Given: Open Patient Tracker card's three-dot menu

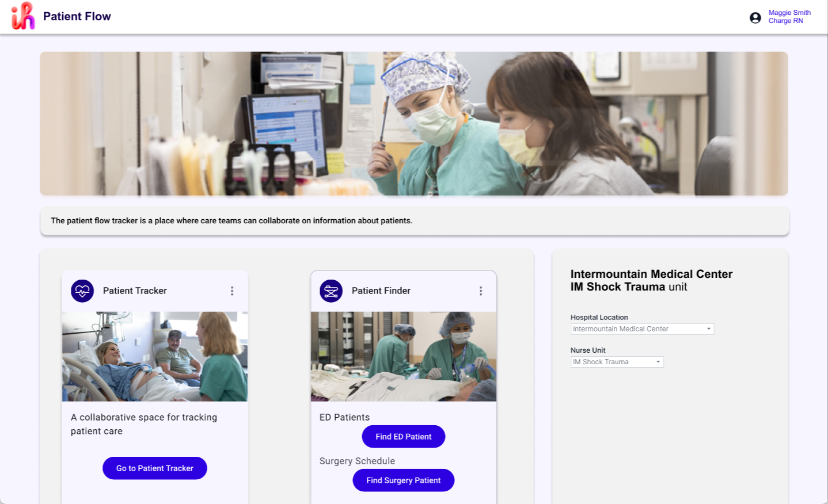Looking at the screenshot, I should [232, 291].
